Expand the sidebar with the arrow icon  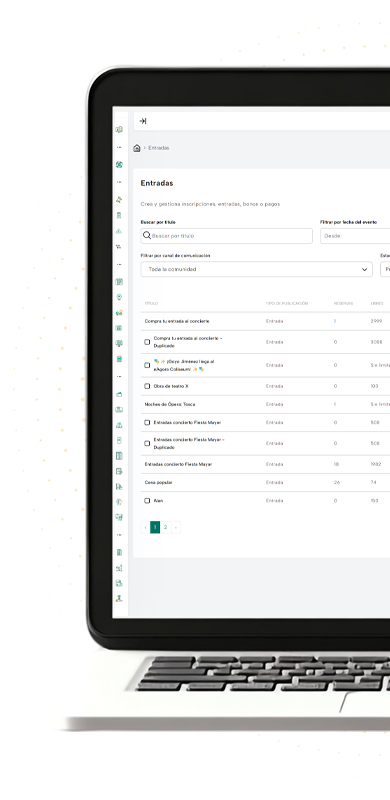click(x=143, y=121)
